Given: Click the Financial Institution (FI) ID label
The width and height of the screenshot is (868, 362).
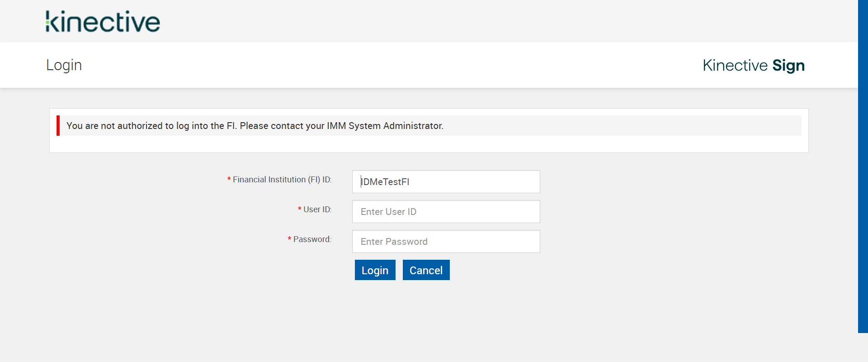Looking at the screenshot, I should click(x=282, y=180).
